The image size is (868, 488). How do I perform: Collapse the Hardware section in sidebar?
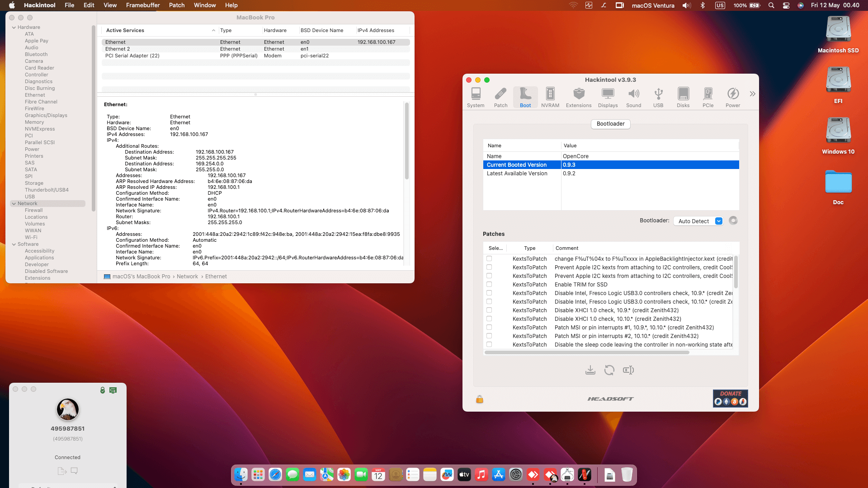(x=14, y=27)
